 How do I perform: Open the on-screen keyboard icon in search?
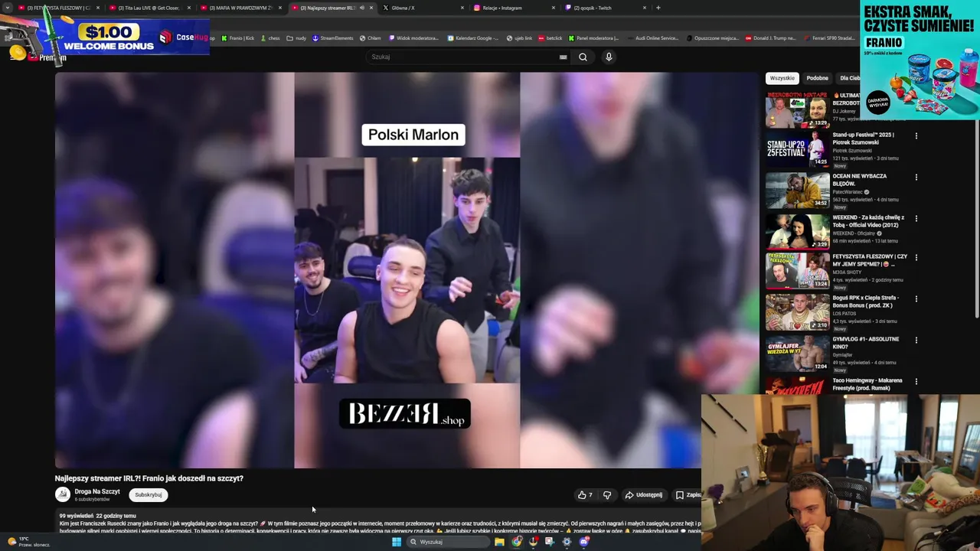(x=563, y=57)
